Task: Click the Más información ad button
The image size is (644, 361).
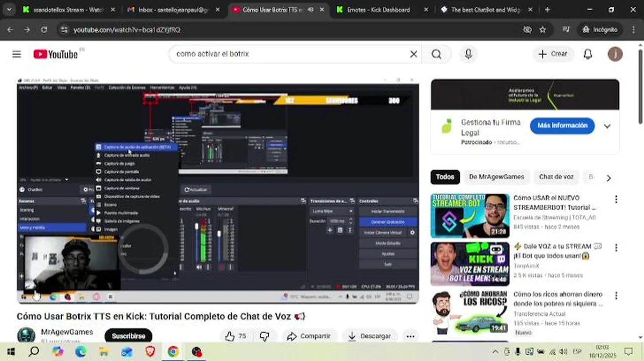Action: [x=562, y=125]
